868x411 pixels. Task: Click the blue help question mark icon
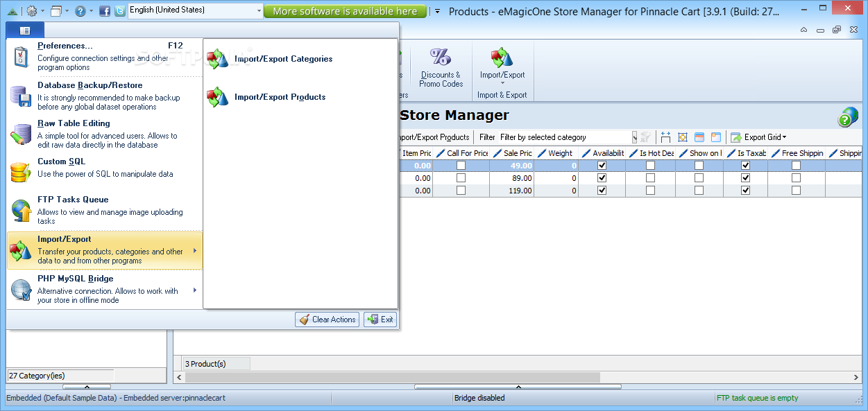pyautogui.click(x=80, y=11)
